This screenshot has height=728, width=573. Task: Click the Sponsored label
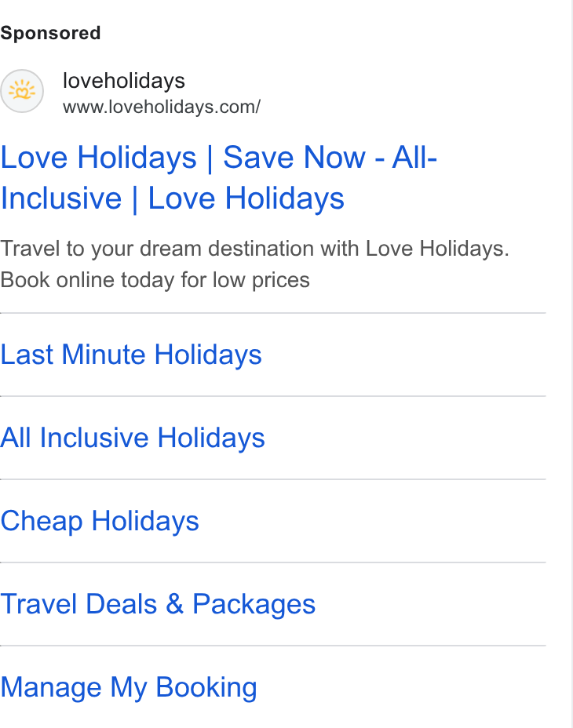point(50,33)
